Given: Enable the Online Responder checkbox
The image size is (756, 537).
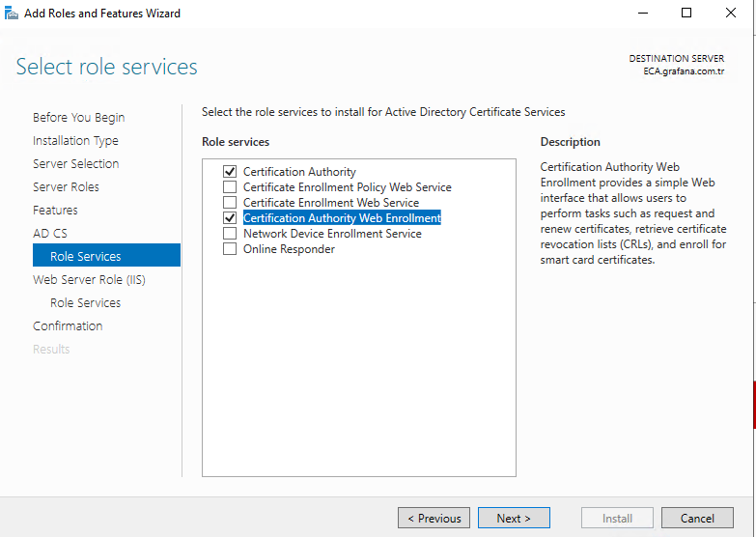Looking at the screenshot, I should [x=230, y=248].
